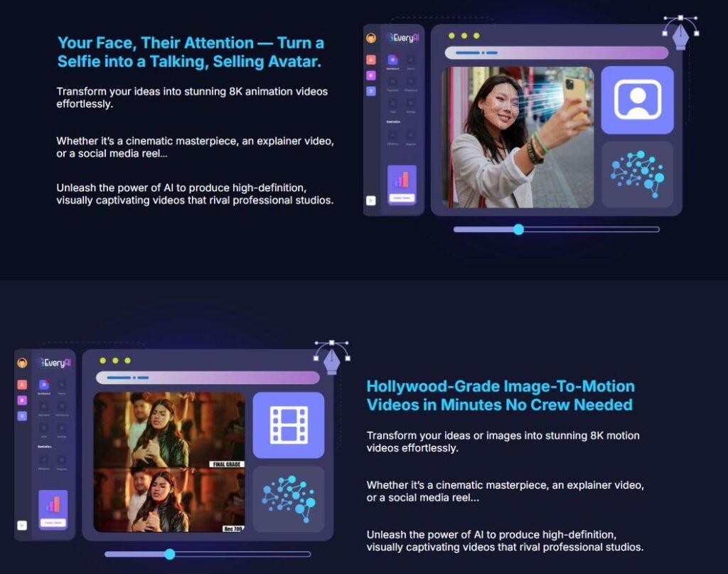
Task: Click the AI brain network icon beside the selfie
Action: [637, 174]
